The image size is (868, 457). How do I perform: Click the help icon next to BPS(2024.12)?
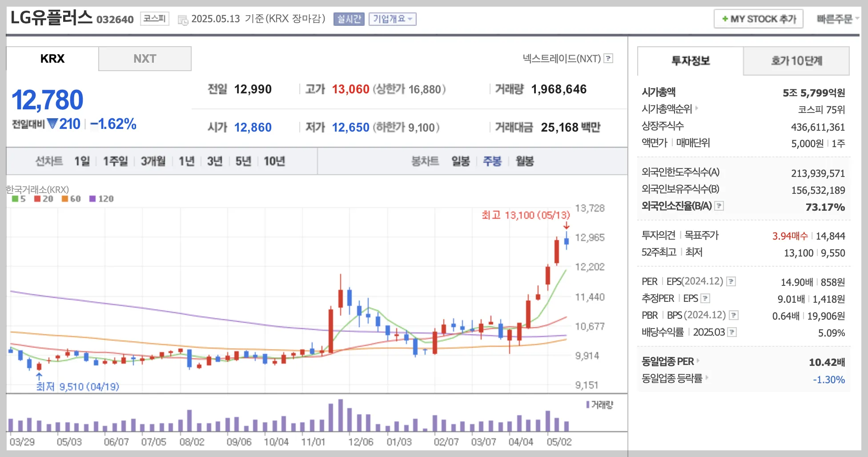pyautogui.click(x=734, y=315)
